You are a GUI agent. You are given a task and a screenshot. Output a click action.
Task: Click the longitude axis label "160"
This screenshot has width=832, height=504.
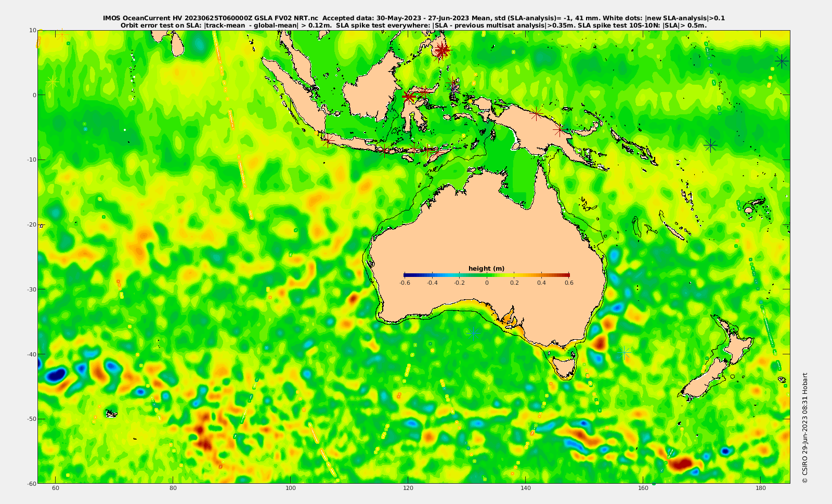tap(643, 488)
